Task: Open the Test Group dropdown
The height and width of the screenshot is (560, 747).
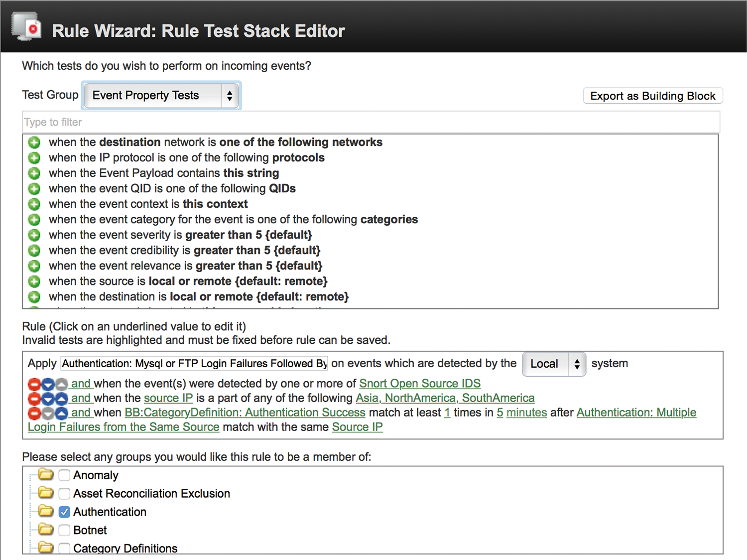Action: click(160, 96)
